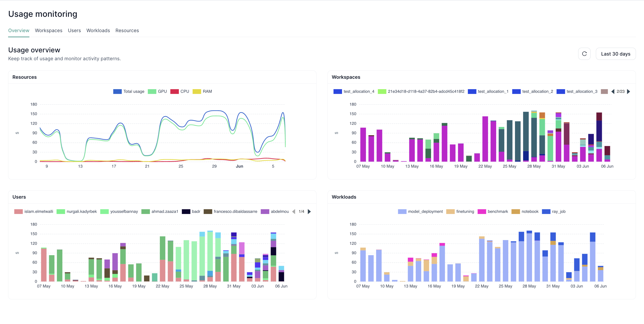This screenshot has height=324, width=644.
Task: Click the islam.elmetwalli legend swatch in Users chart
Action: tap(19, 211)
